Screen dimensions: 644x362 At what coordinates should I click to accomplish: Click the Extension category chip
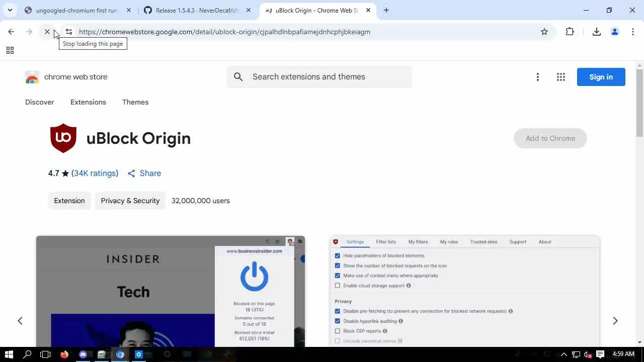[69, 201]
